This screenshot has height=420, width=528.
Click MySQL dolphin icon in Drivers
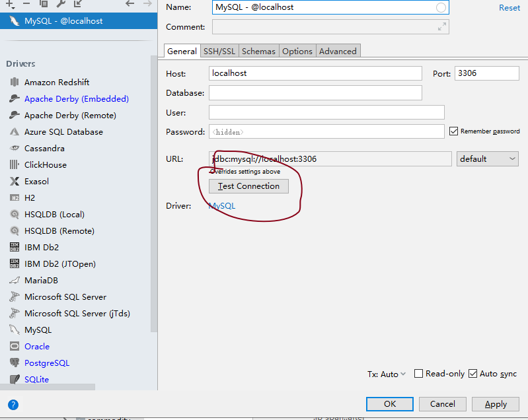tap(15, 330)
